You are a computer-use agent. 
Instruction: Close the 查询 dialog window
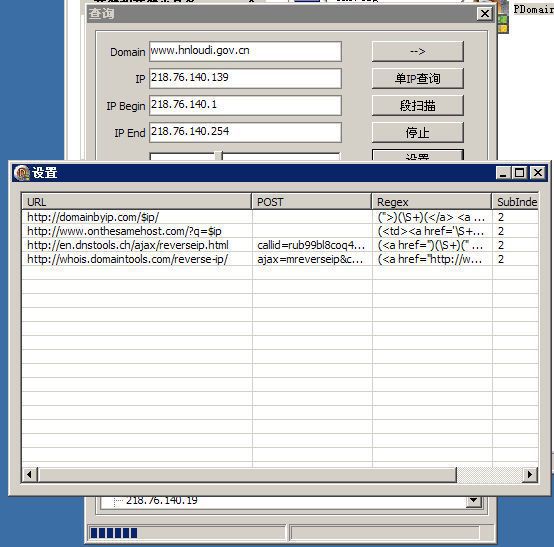(485, 14)
